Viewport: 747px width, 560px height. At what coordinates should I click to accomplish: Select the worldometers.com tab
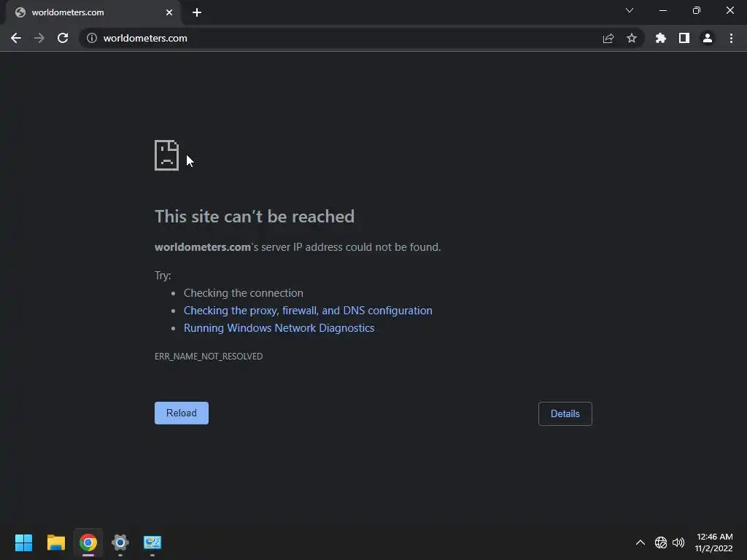coord(93,12)
